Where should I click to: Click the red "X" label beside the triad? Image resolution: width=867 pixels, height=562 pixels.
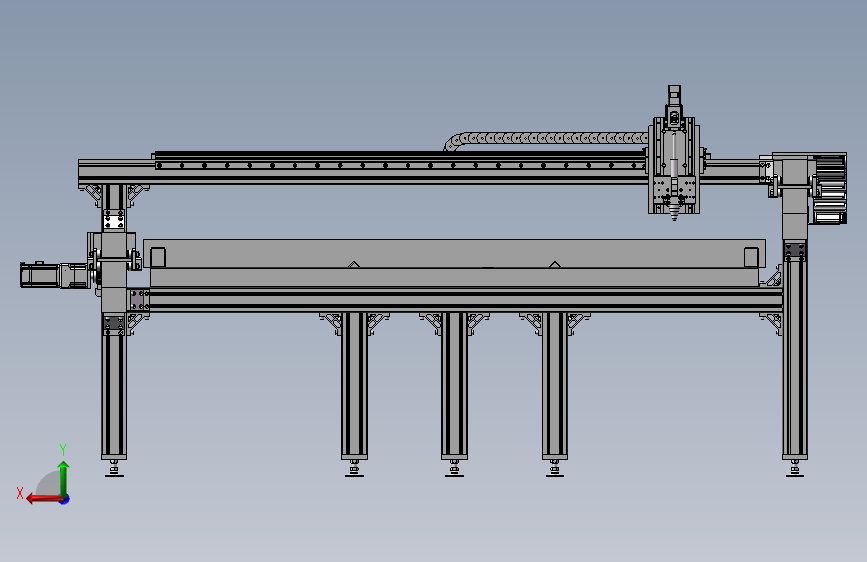pos(20,493)
